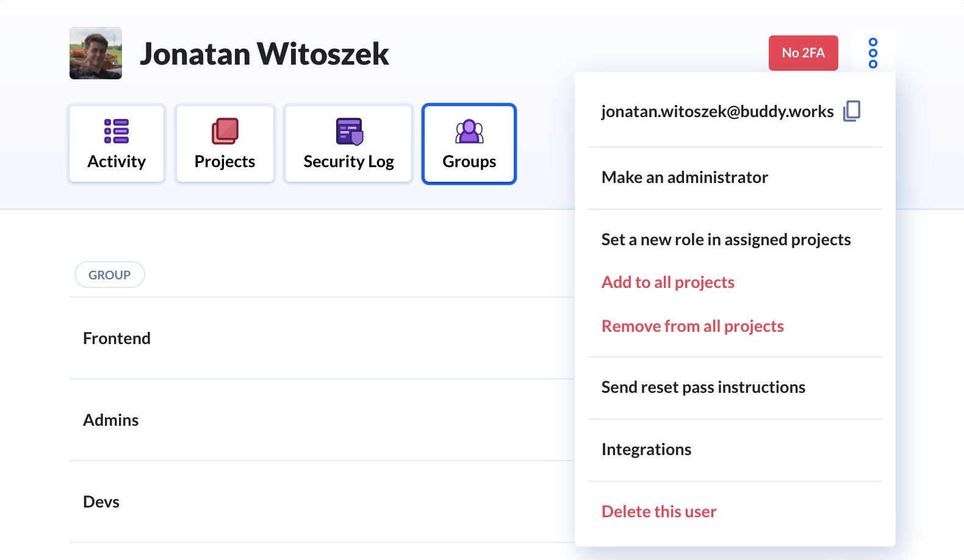
Task: Select Set a new role in assigned projects
Action: pyautogui.click(x=726, y=240)
